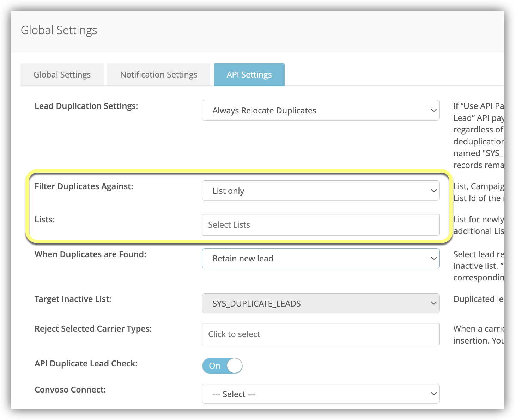This screenshot has width=515, height=420.
Task: Click the Lists label text
Action: pyautogui.click(x=45, y=220)
